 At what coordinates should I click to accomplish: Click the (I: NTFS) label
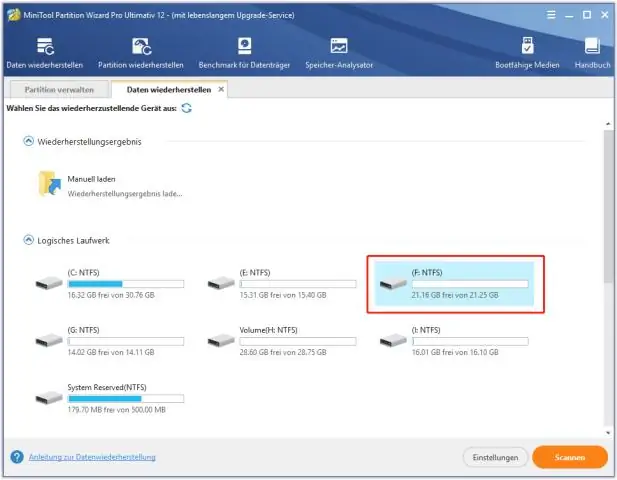click(x=426, y=330)
